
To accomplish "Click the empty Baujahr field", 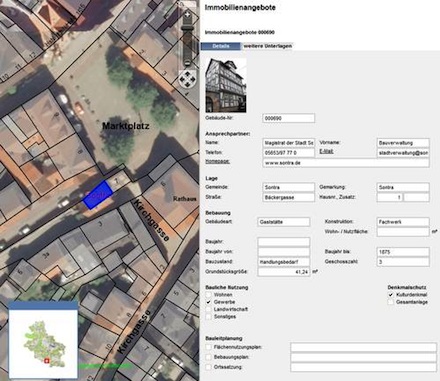I will (284, 242).
